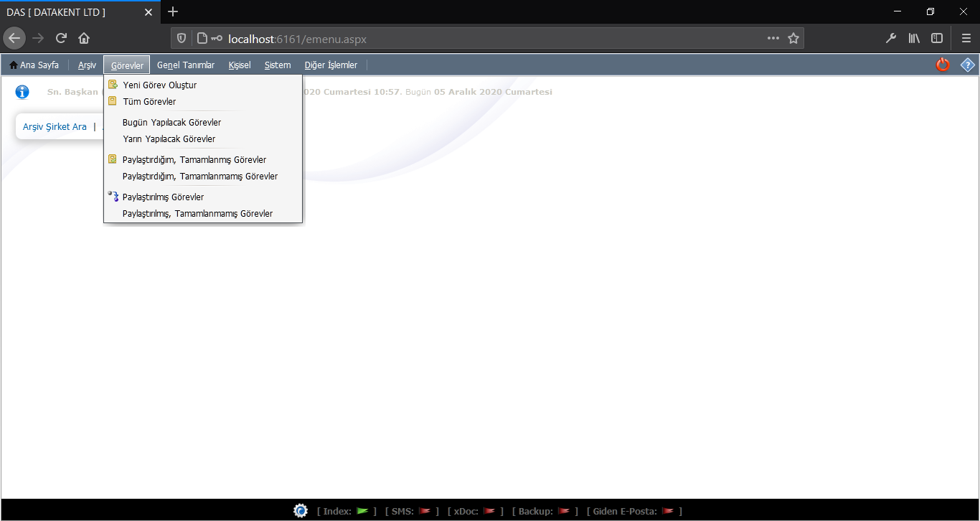Click the Arşiv Şirket Ara link
980x521 pixels.
click(55, 126)
